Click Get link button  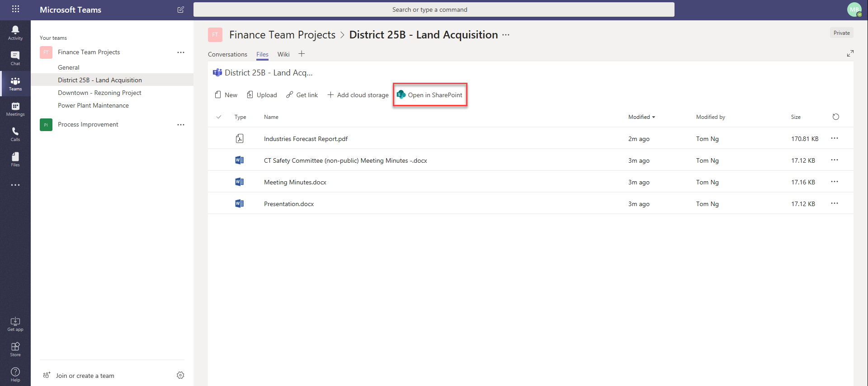[x=302, y=95]
